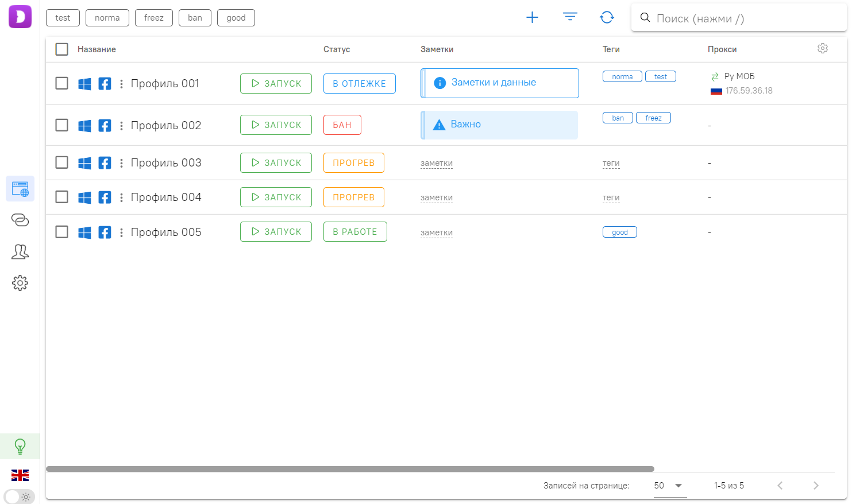
Task: Go to the previous page arrow
Action: pos(780,486)
